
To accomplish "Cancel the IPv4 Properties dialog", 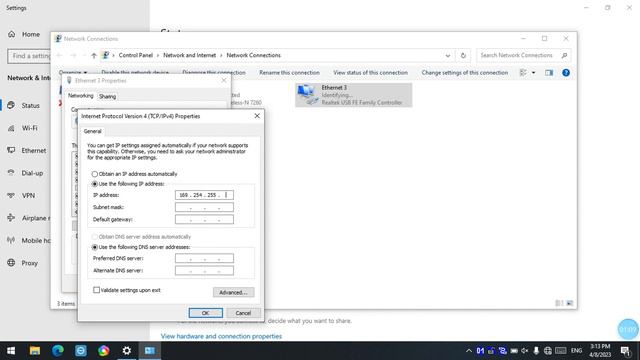I will [243, 313].
